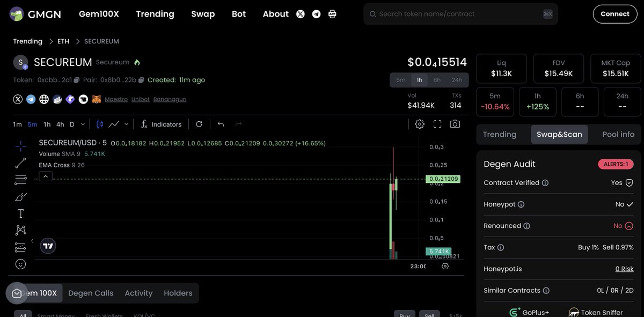Open the robot icon beside the header Telegram icon
Image resolution: width=644 pixels, height=317 pixels.
332,14
